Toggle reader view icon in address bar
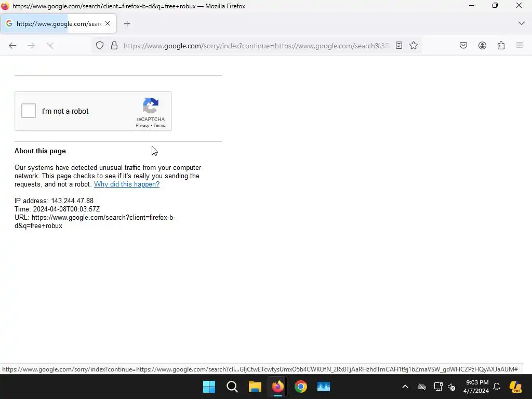This screenshot has height=399, width=532. pyautogui.click(x=399, y=46)
